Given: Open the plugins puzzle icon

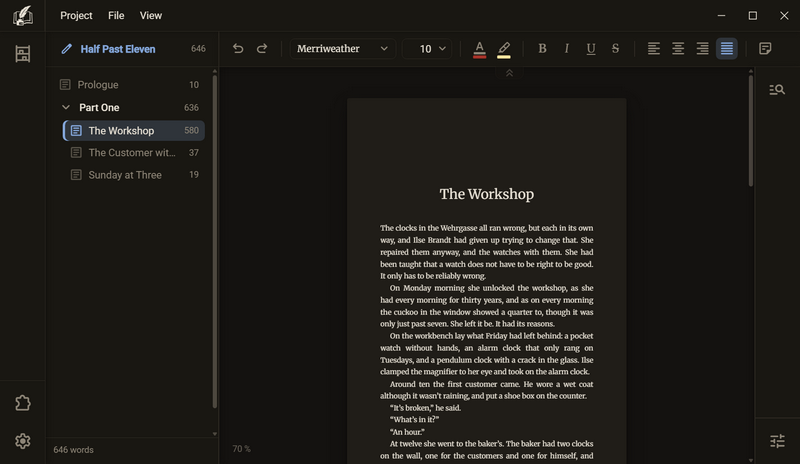Looking at the screenshot, I should [22, 403].
